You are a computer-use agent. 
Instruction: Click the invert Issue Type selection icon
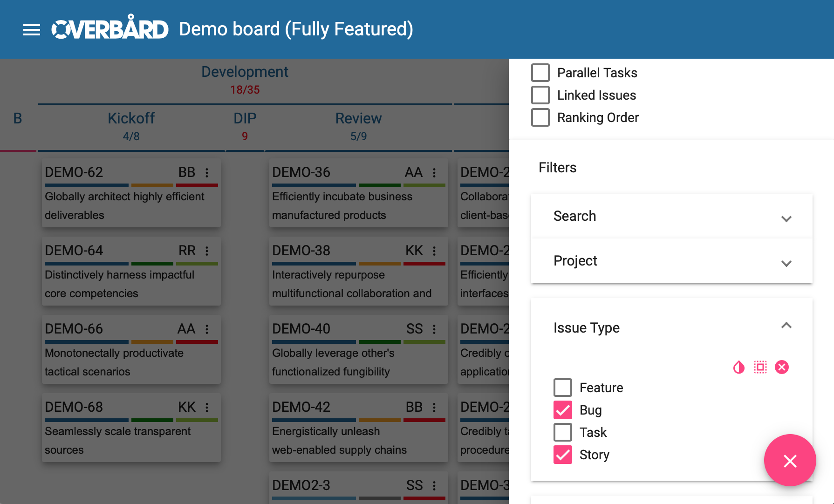coord(738,368)
